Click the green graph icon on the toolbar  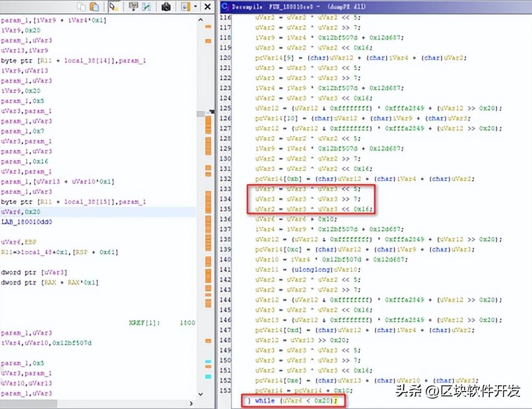coord(146,7)
